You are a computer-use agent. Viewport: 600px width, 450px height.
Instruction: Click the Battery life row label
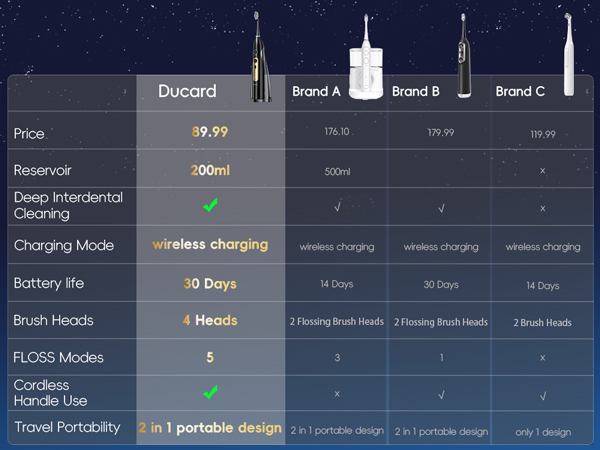[x=49, y=283]
